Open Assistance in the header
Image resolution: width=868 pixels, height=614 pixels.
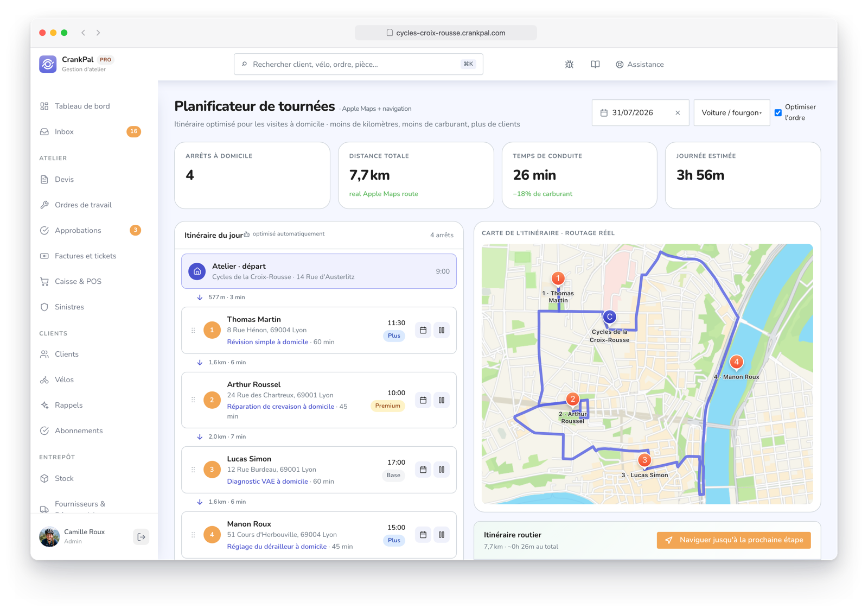[x=640, y=64]
